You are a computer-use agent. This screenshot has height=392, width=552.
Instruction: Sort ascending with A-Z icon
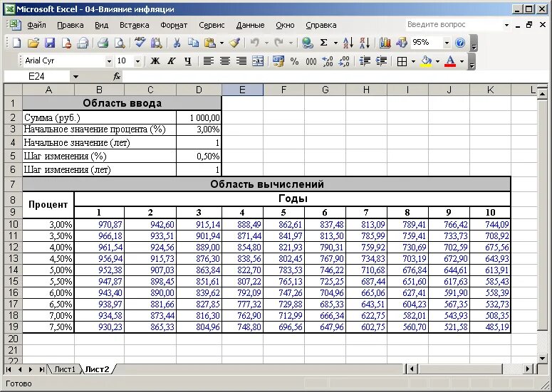(x=348, y=43)
